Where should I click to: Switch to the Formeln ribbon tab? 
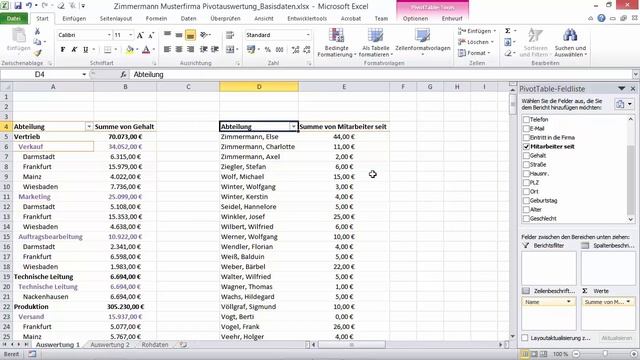(156, 18)
